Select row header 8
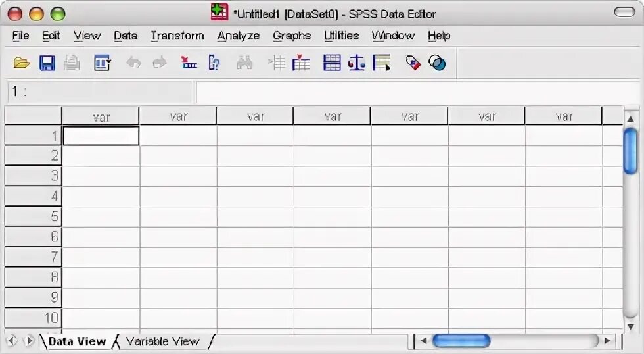Viewport: 644px width, 354px height. (x=34, y=277)
